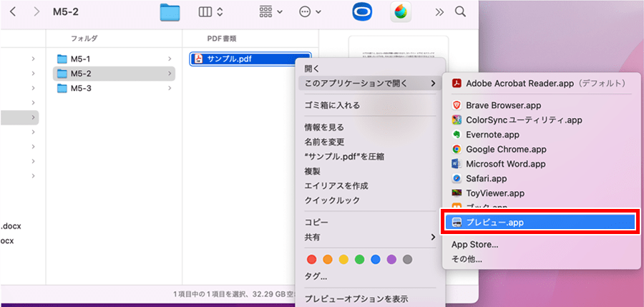
Task: Choose App Store... in the submenu
Action: pos(541,245)
